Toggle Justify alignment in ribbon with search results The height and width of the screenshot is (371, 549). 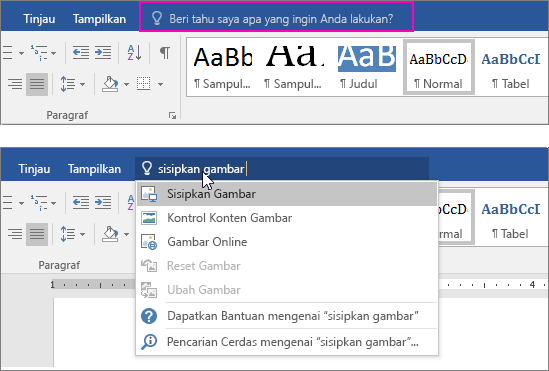pyautogui.click(x=37, y=234)
